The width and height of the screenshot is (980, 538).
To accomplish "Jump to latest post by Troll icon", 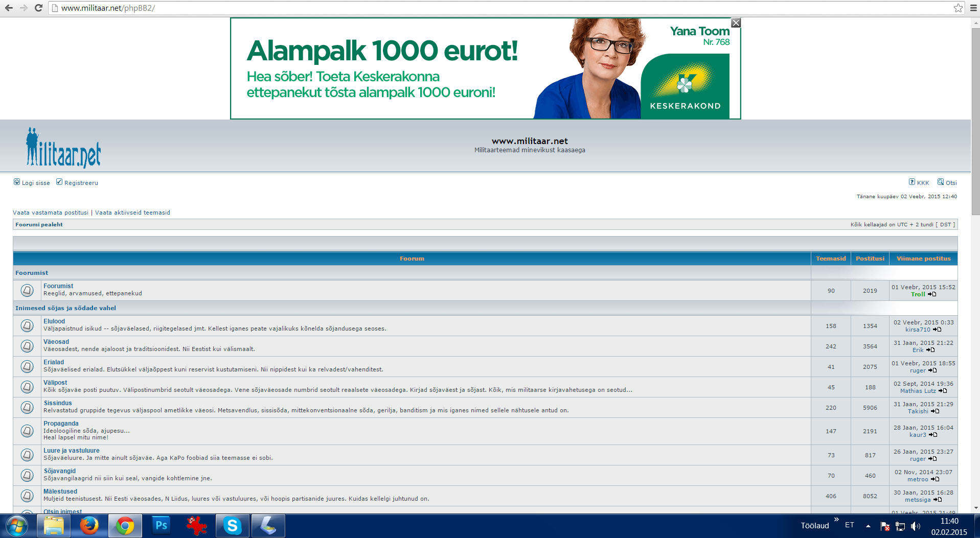I will coord(932,294).
